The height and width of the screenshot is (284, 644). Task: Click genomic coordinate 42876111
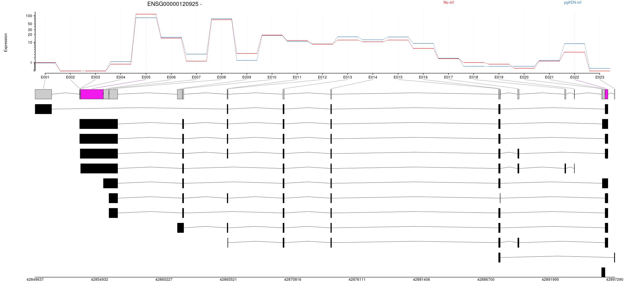coord(357,279)
